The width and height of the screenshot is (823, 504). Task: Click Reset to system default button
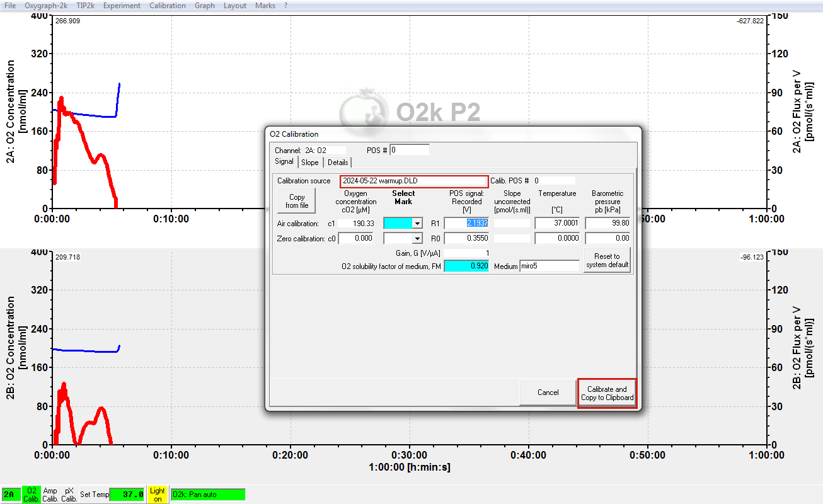pyautogui.click(x=607, y=260)
